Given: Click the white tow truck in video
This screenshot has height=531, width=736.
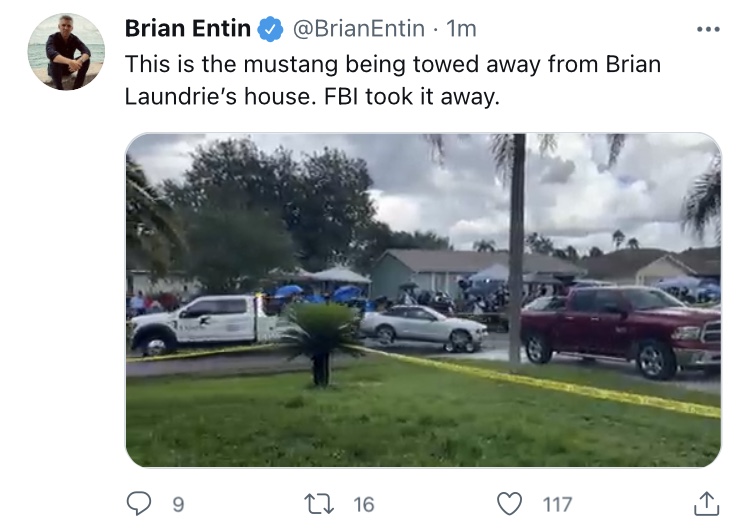Looking at the screenshot, I should (x=207, y=324).
